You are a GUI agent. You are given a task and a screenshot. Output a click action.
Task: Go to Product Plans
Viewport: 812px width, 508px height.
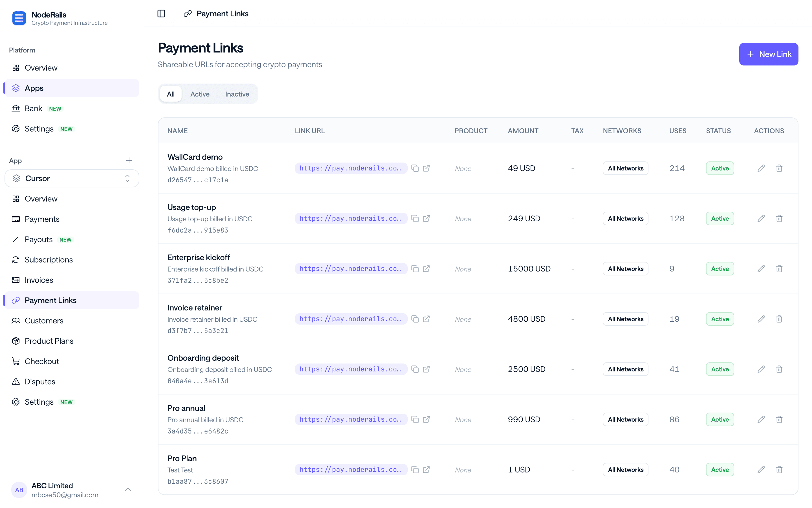[72, 341]
